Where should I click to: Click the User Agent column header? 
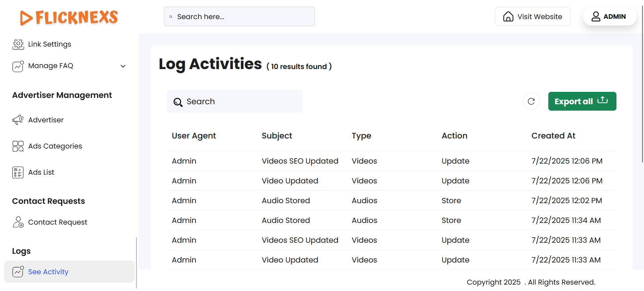(x=194, y=136)
